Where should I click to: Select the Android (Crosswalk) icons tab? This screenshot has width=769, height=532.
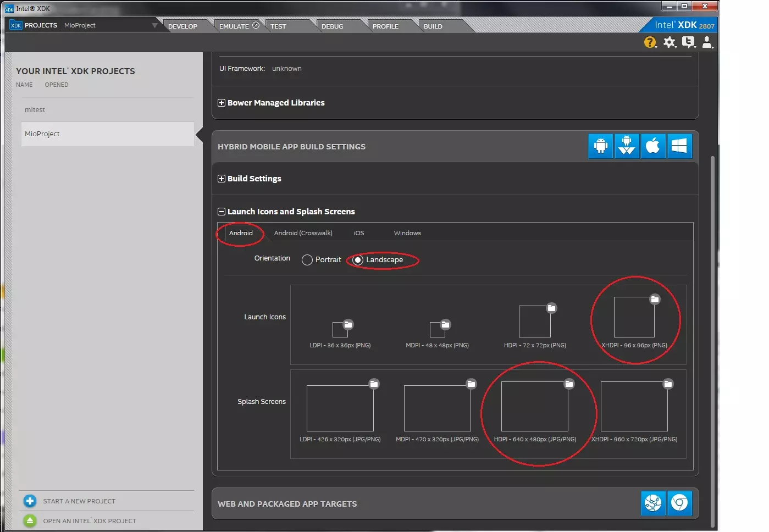click(x=303, y=233)
